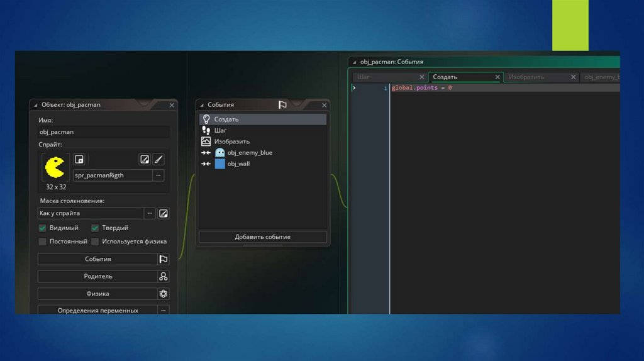The width and height of the screenshot is (644, 361).
Task: Click footsteps icon of Шаг event
Action: (x=206, y=130)
